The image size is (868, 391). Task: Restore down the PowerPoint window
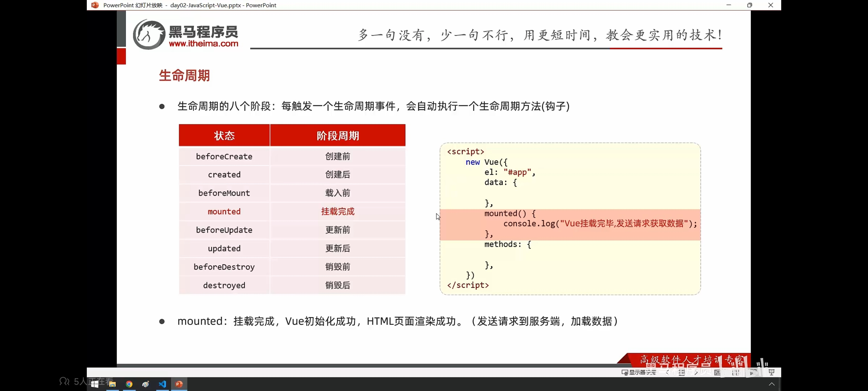click(x=749, y=5)
